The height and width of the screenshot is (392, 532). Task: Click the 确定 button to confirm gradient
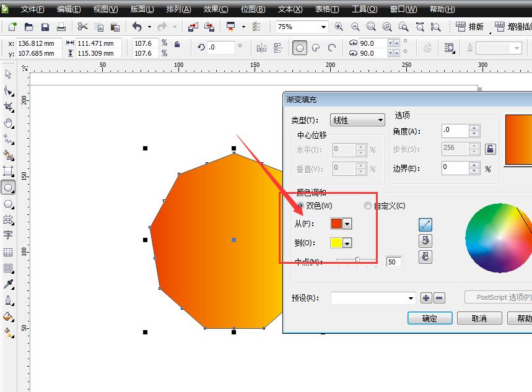pos(430,318)
